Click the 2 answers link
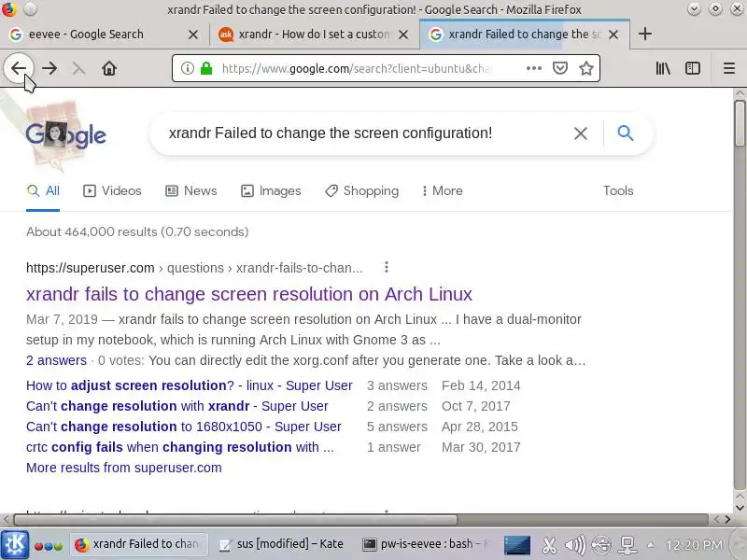Image resolution: width=747 pixels, height=560 pixels. click(x=56, y=360)
